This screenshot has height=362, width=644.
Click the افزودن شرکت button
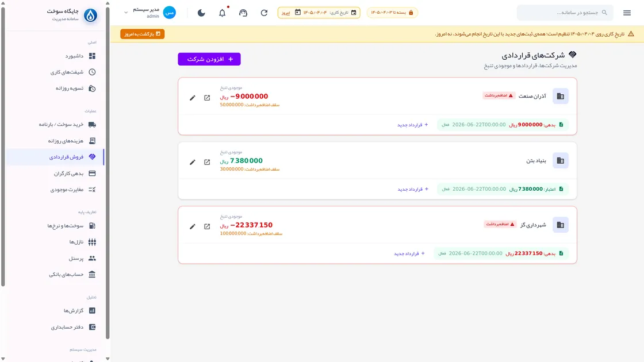coord(209,59)
